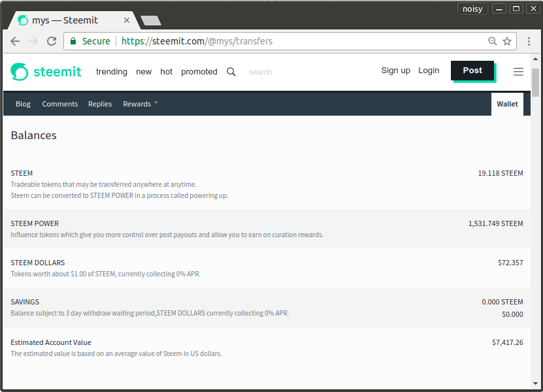Click the browser forward arrow

pos(33,42)
